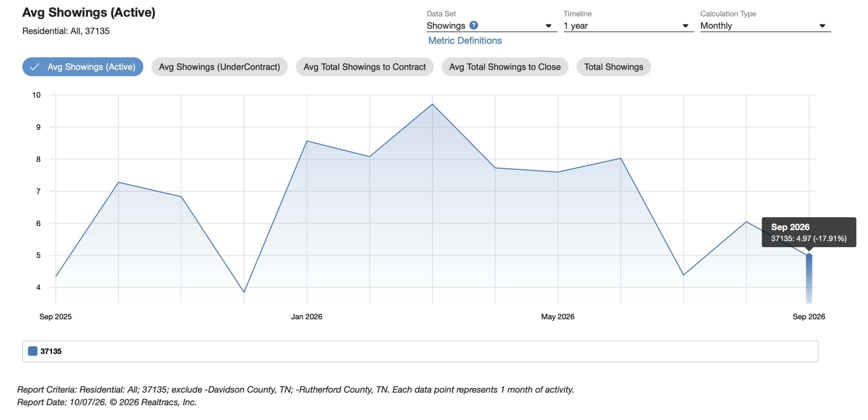Open the Timeline 1 year dropdown

pyautogui.click(x=628, y=26)
